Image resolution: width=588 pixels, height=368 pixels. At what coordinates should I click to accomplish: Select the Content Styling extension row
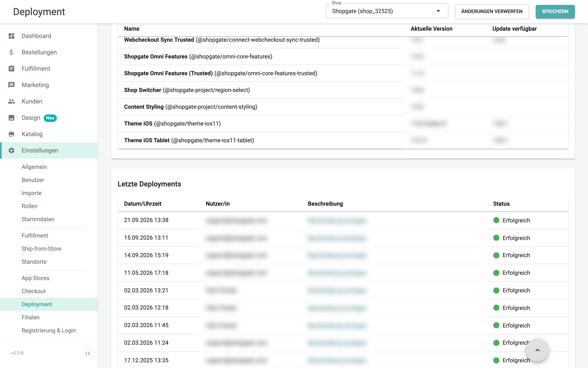tap(343, 107)
